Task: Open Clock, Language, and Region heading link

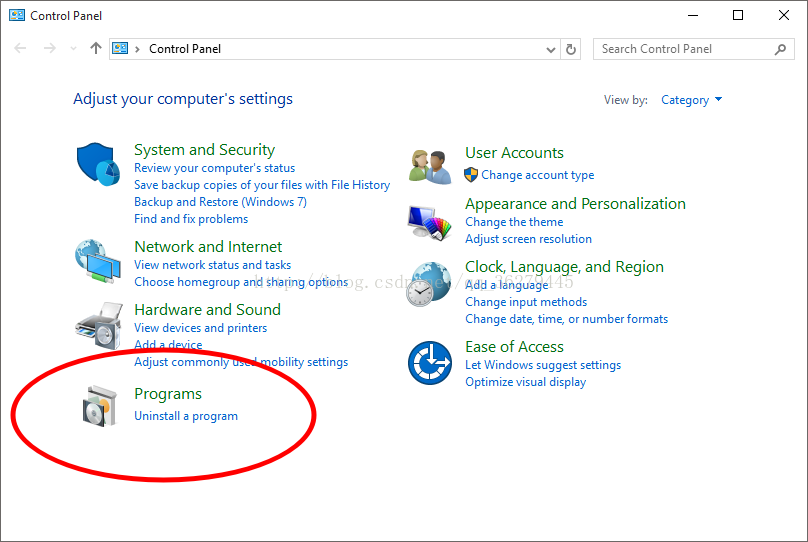Action: point(564,267)
